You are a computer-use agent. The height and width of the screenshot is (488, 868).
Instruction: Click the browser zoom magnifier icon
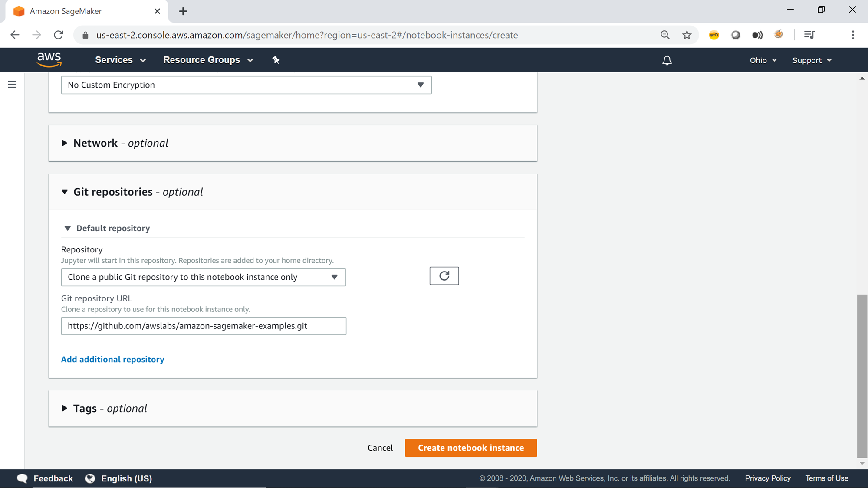coord(665,35)
